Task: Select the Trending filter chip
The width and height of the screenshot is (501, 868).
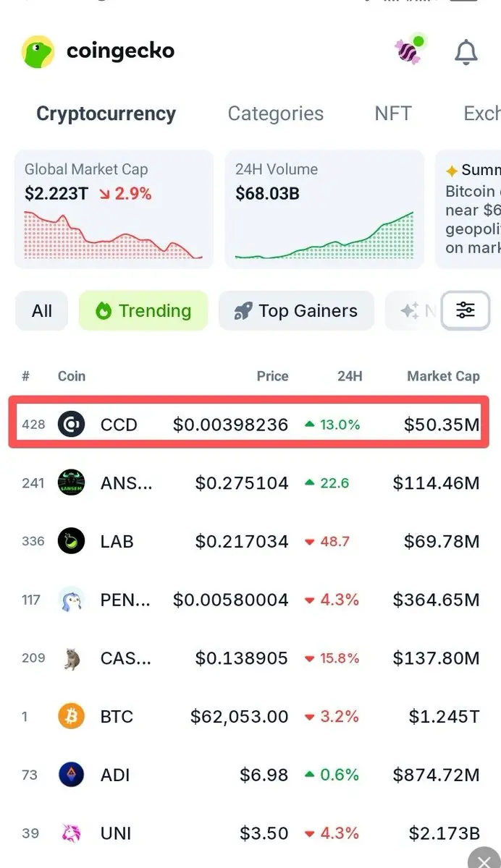Action: click(143, 311)
